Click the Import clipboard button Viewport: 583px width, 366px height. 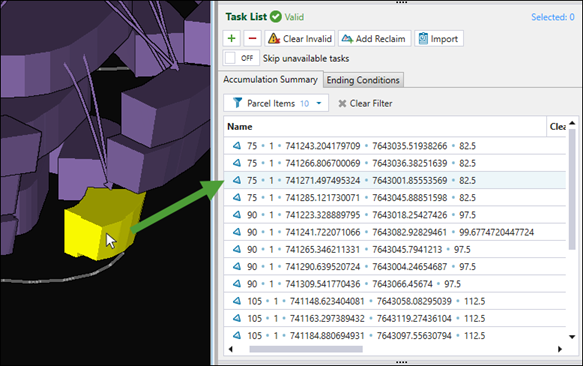tap(439, 38)
